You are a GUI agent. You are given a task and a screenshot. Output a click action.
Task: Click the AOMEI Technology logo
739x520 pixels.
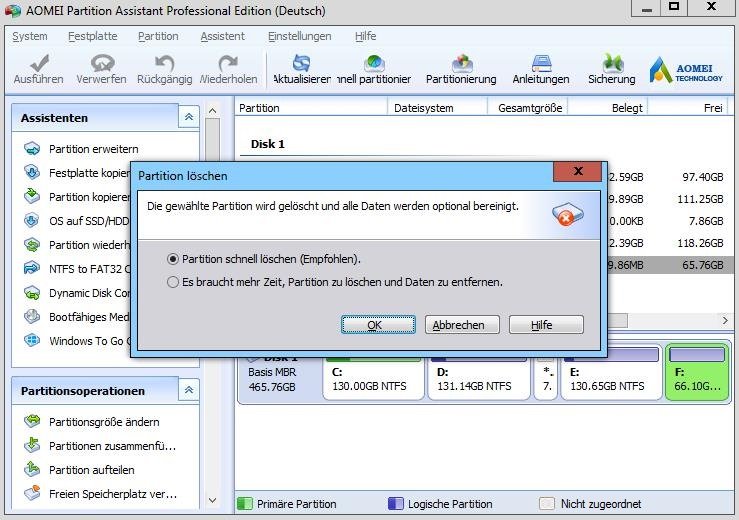686,71
